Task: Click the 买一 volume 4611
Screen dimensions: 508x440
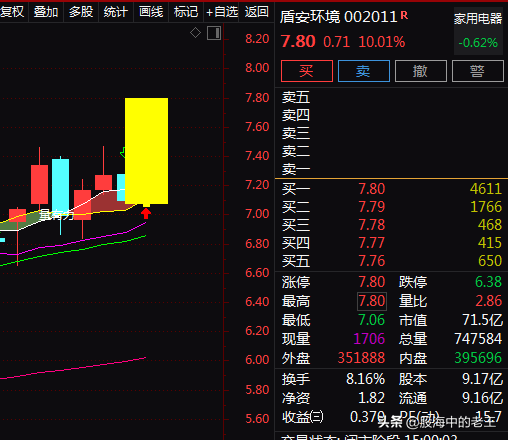Action: 486,189
